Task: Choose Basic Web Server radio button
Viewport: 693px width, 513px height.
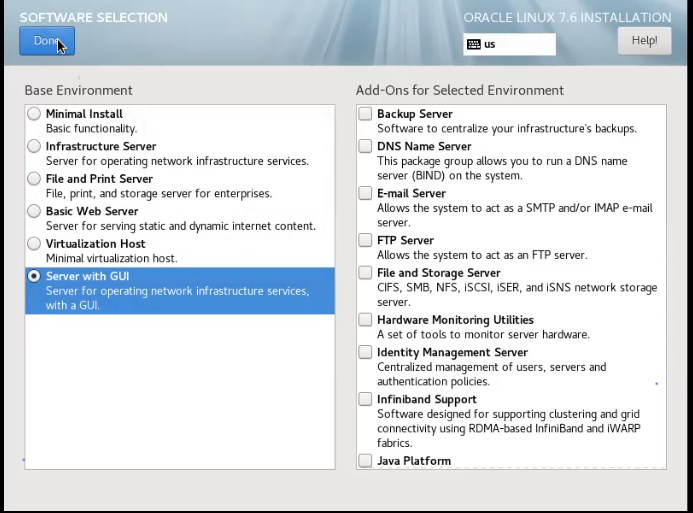Action: (x=34, y=211)
